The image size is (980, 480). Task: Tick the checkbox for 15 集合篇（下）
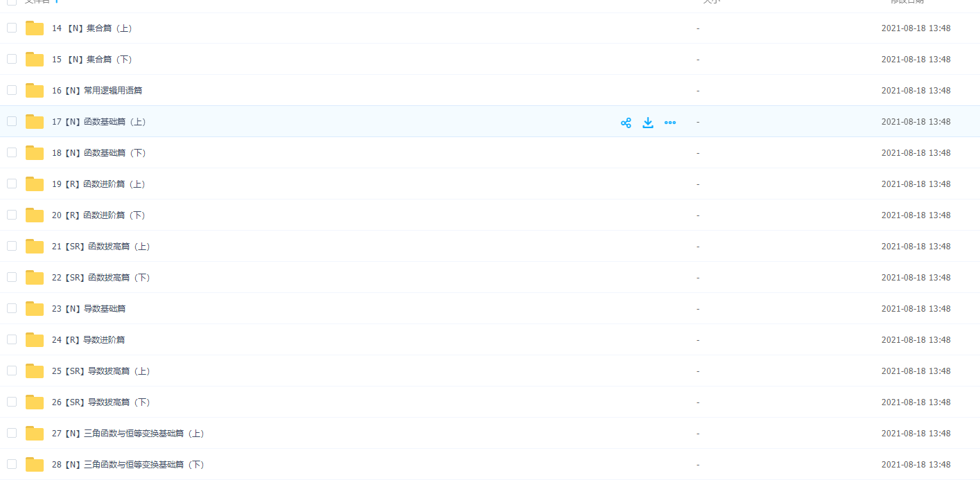12,59
